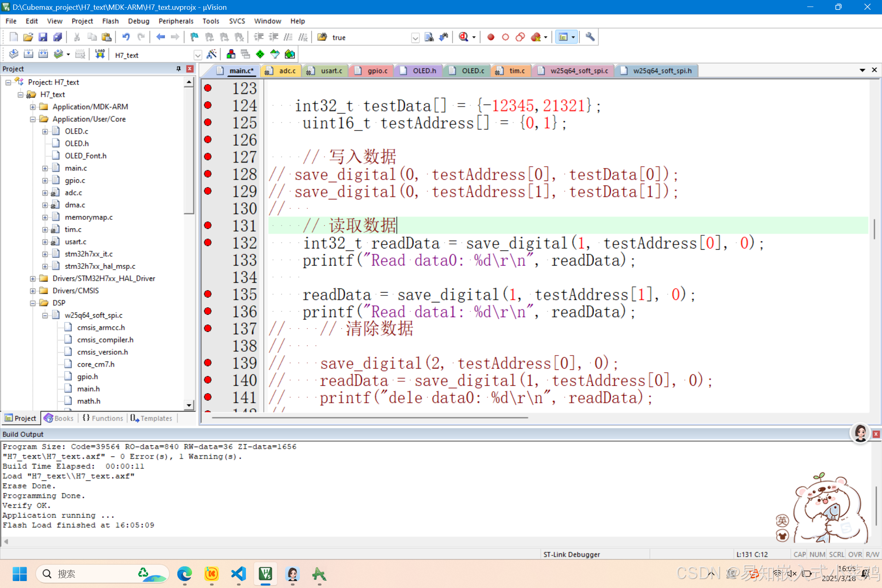Switch to the w25q64_soft_spi.c tab

click(x=578, y=71)
